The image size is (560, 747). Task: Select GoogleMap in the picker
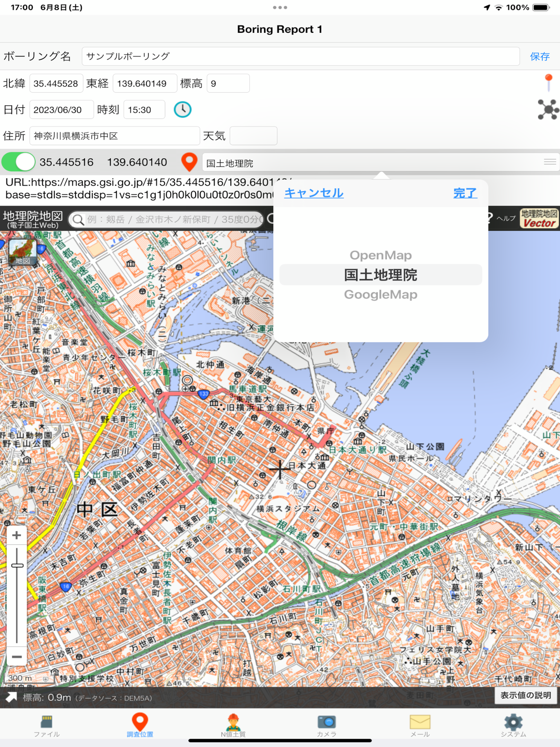[381, 294]
